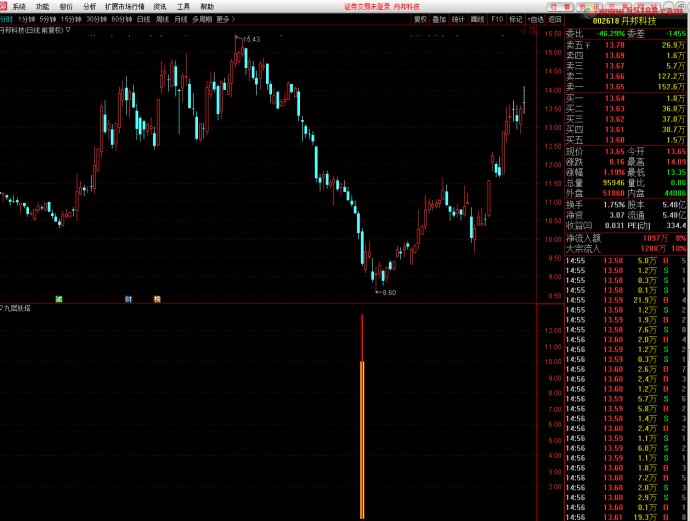This screenshot has width=690, height=521.
Task: Click the small red circle icon near chart corner
Action: (x=523, y=30)
